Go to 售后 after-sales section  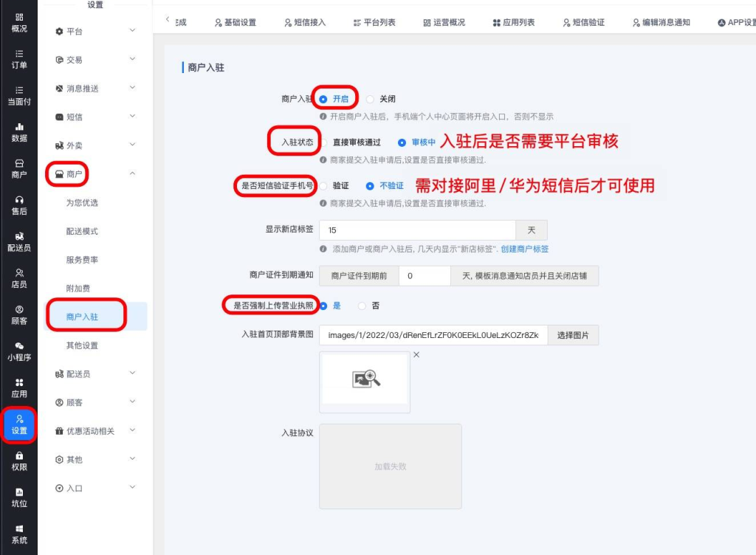pyautogui.click(x=18, y=205)
